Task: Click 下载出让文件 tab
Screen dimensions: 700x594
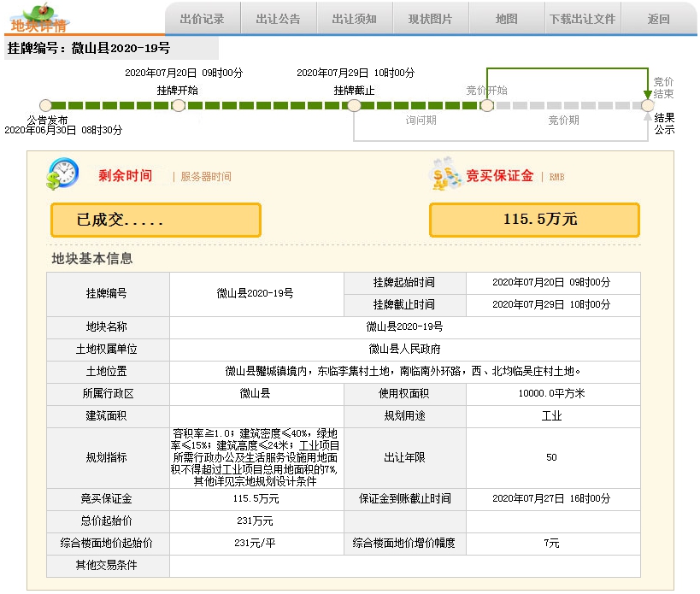Action: 583,19
